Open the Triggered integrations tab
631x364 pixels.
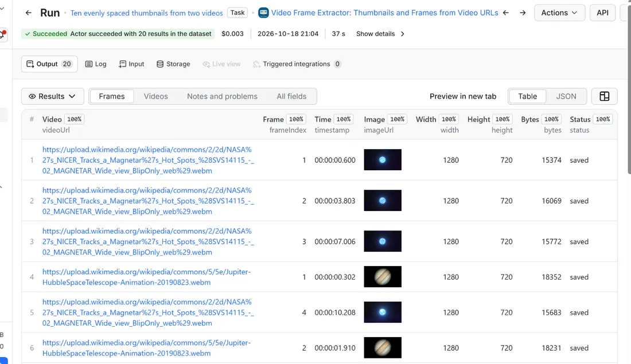[297, 64]
